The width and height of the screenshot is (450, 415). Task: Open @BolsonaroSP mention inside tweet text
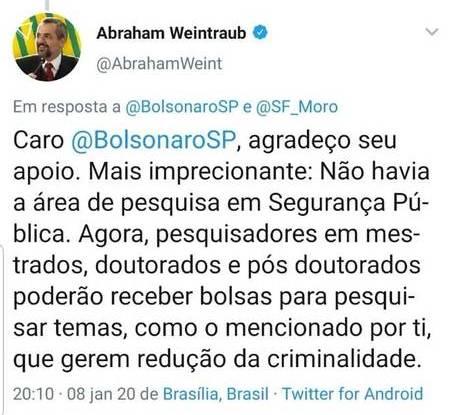click(154, 140)
